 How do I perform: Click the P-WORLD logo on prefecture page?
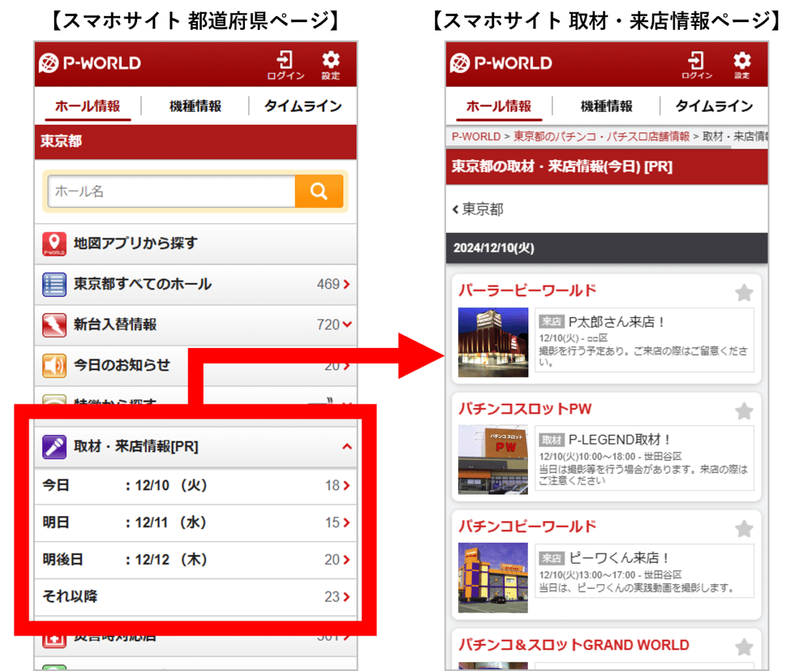[89, 63]
